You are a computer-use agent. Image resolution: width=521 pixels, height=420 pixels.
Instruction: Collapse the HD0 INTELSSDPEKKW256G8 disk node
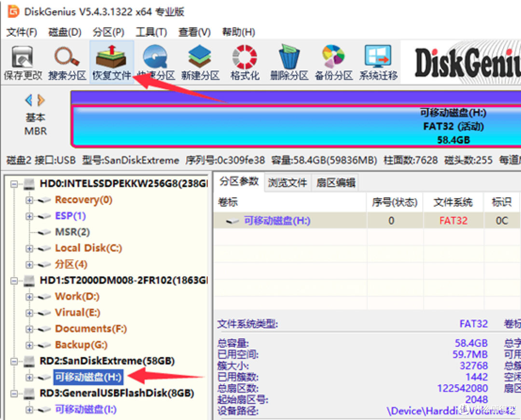coord(14,184)
